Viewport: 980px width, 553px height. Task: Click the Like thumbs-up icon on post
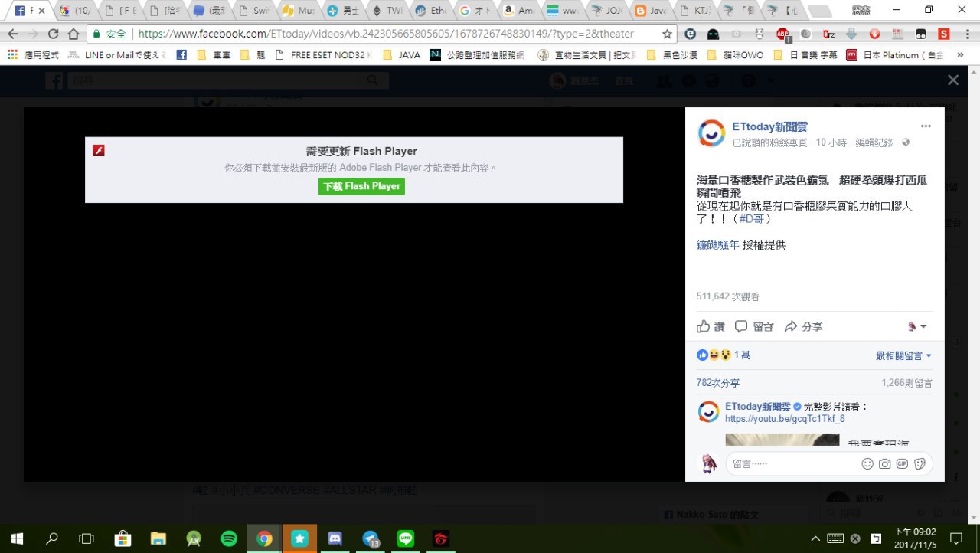[704, 326]
